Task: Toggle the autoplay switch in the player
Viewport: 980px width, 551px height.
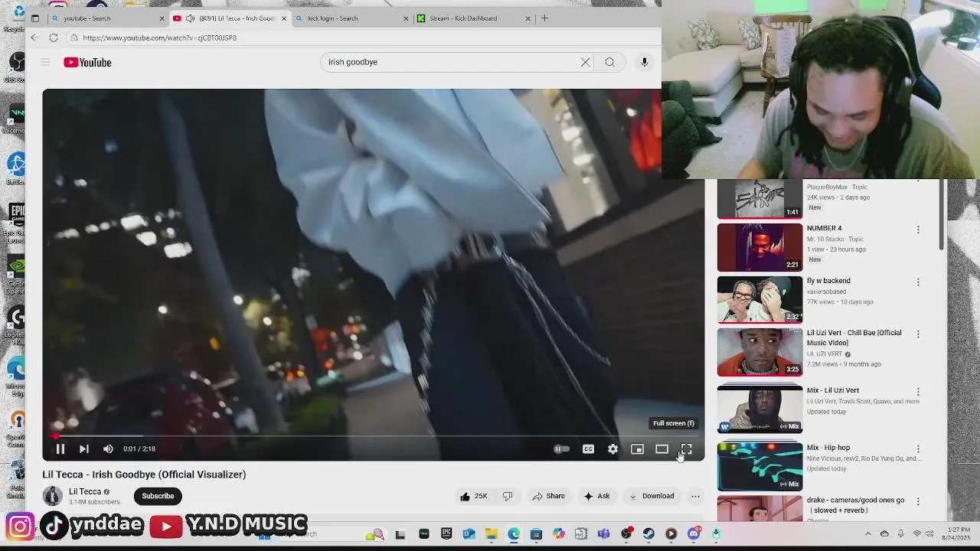Action: pyautogui.click(x=561, y=449)
